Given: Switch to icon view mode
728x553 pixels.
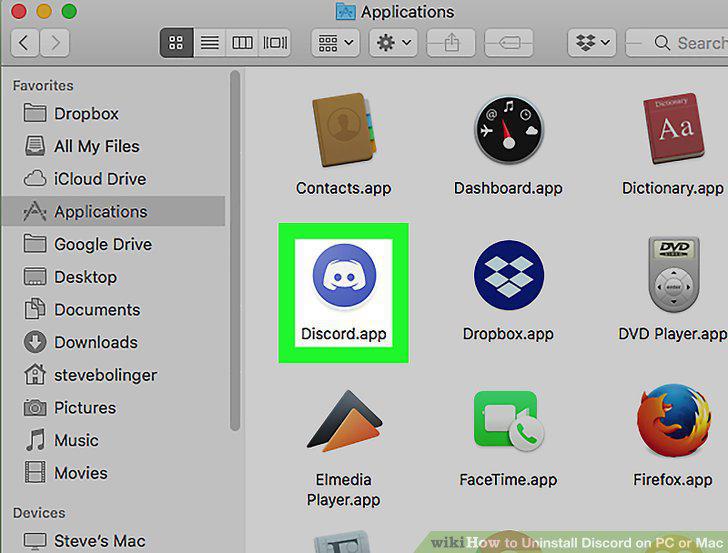Looking at the screenshot, I should pos(176,43).
